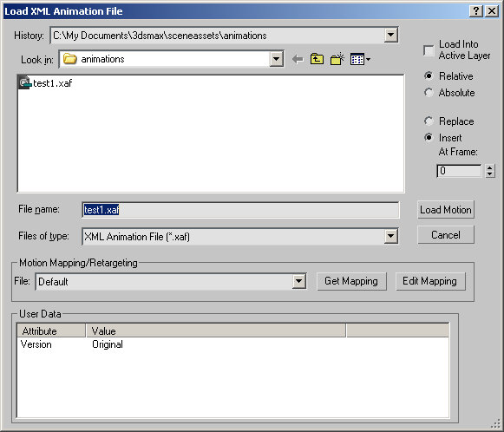Expand the History path dropdown

[x=391, y=35]
